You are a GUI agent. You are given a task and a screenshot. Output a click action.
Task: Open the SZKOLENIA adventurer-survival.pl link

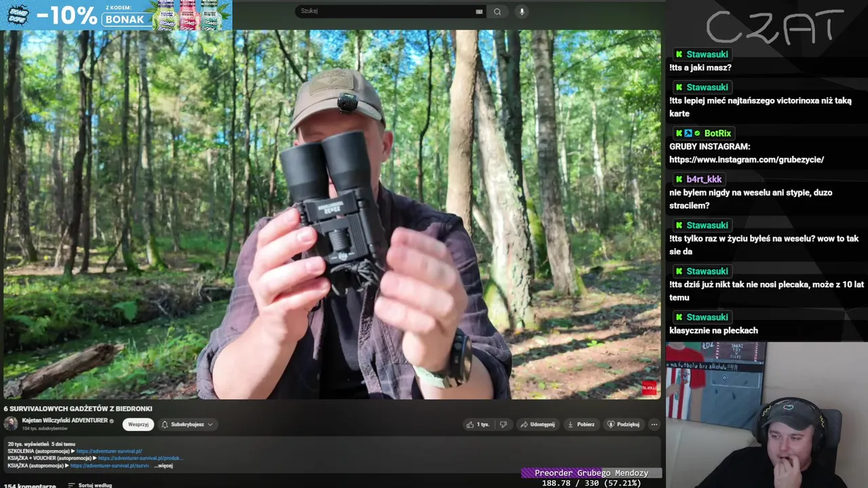click(x=109, y=451)
